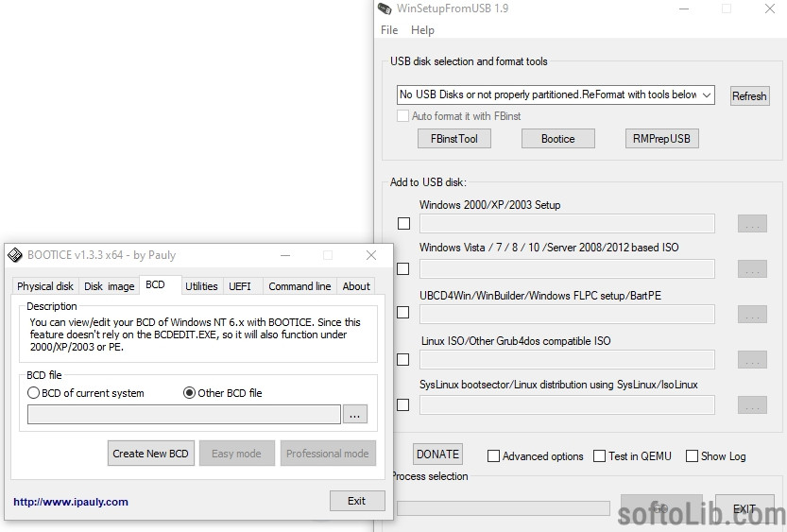Open Bootice from WinSetupFromUSB

click(558, 139)
